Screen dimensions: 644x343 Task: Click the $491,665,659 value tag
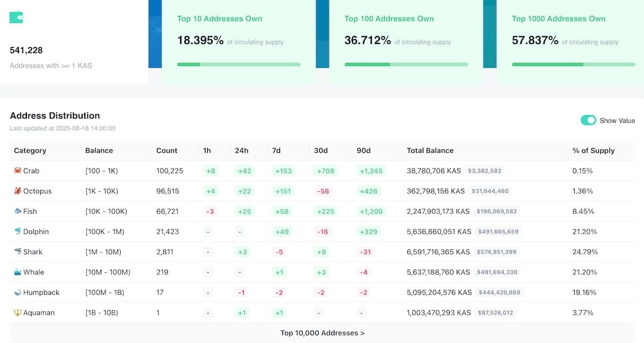tap(498, 232)
